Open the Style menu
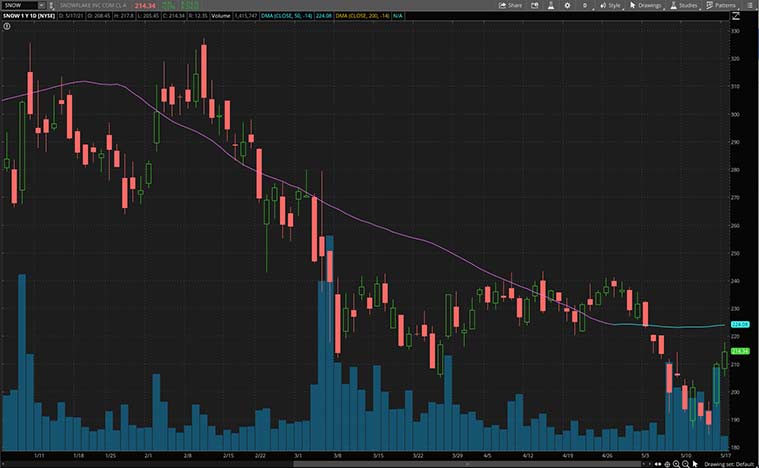 tap(611, 5)
